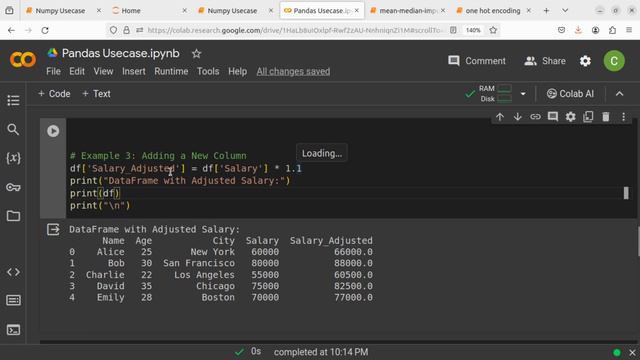Screen dimensions: 640x360
Task: Open Firefox downloads icon
Action: [578, 30]
